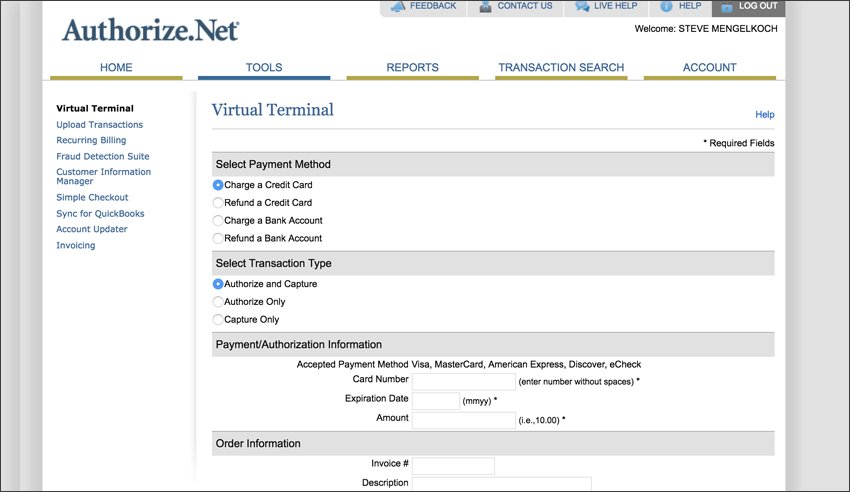This screenshot has height=492, width=850.
Task: Focus the Invoice # field
Action: pyautogui.click(x=453, y=465)
